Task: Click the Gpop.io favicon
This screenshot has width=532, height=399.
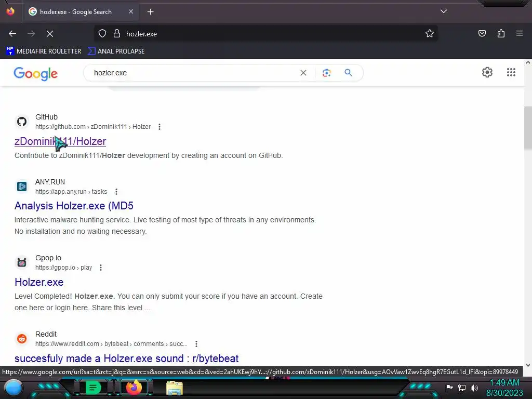Action: [22, 262]
